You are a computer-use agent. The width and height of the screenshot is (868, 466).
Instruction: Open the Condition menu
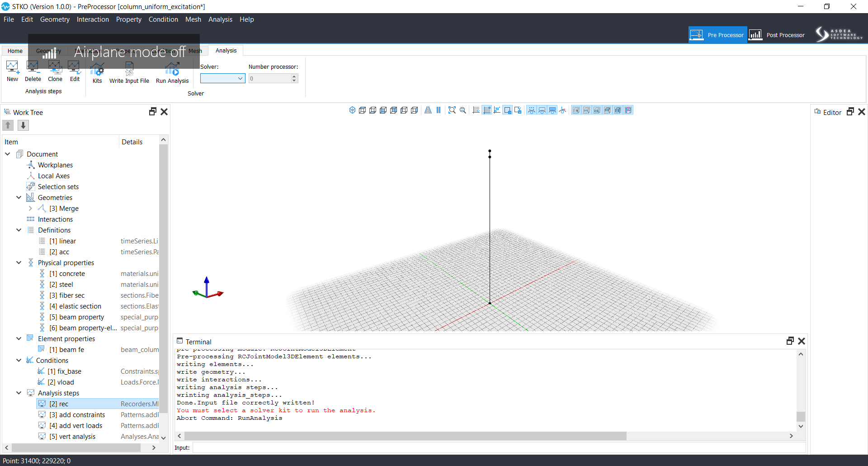163,19
